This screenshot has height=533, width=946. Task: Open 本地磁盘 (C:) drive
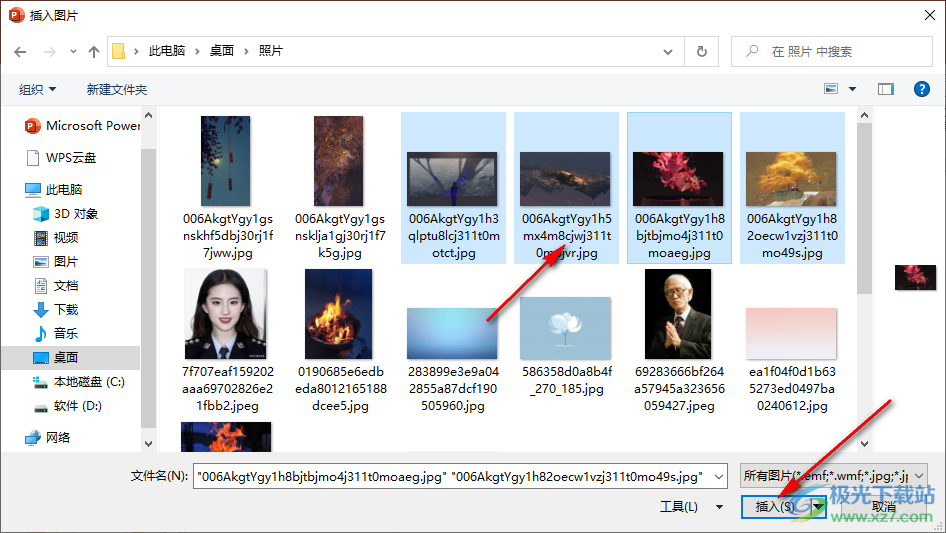coord(78,381)
